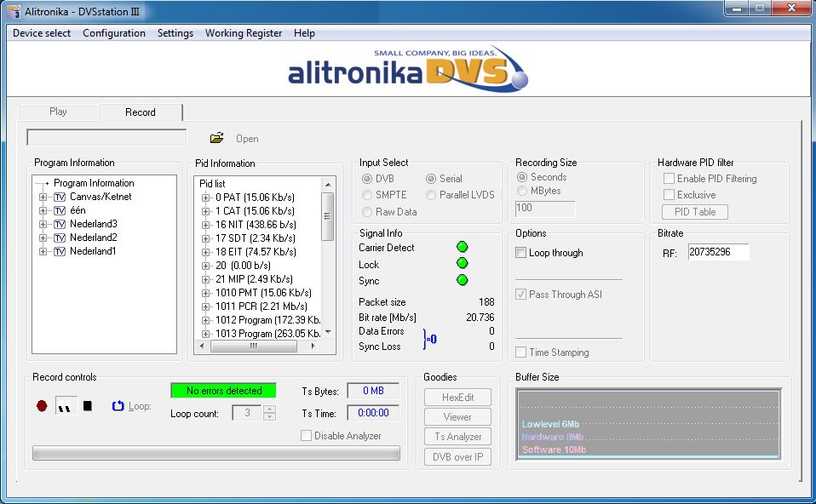Click the red Record button

point(42,406)
